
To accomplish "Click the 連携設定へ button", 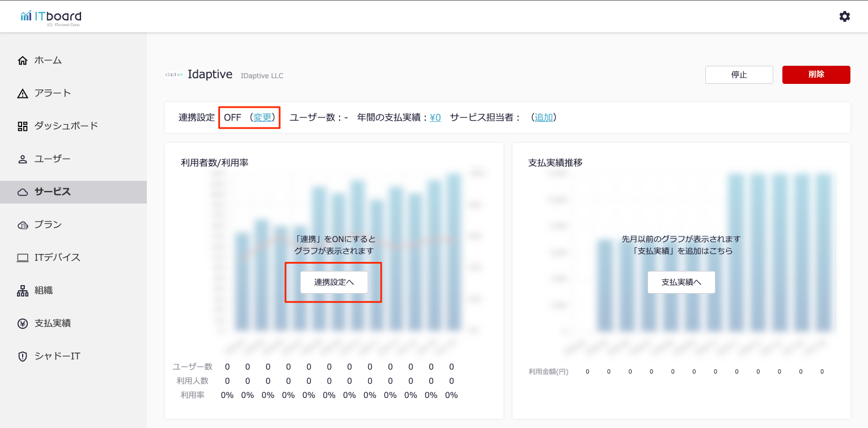I will [x=334, y=282].
